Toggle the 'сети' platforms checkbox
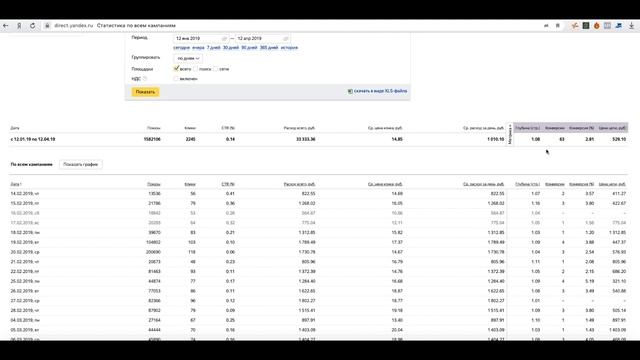 [x=216, y=69]
